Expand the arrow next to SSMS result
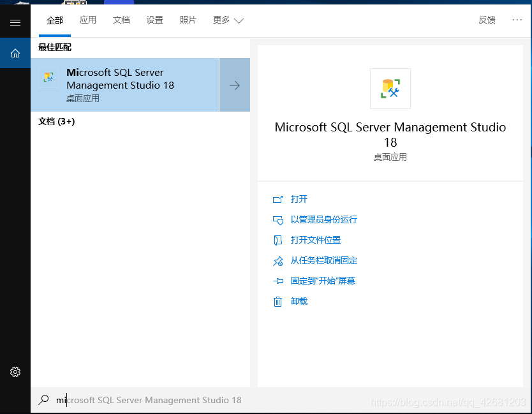The image size is (532, 414). [235, 85]
